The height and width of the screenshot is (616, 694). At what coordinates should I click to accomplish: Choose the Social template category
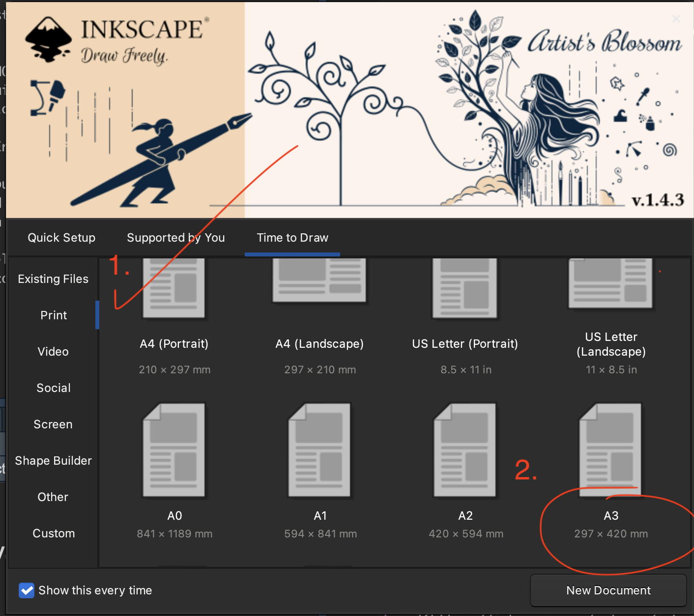[53, 388]
